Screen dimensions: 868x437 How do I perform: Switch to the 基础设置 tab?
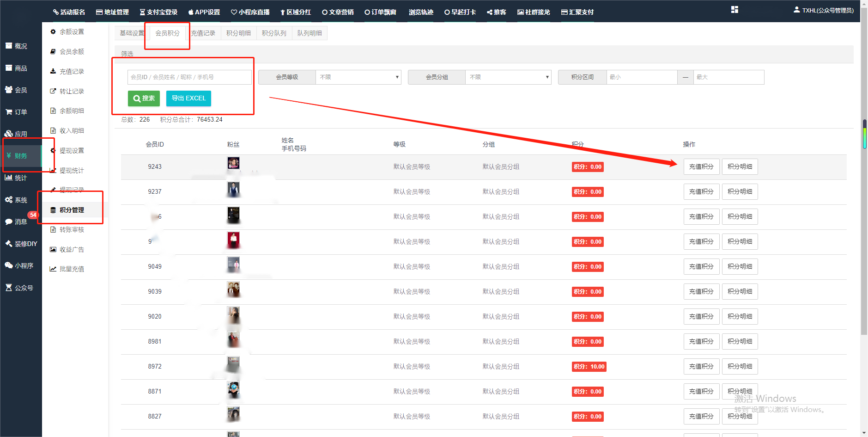coord(132,33)
